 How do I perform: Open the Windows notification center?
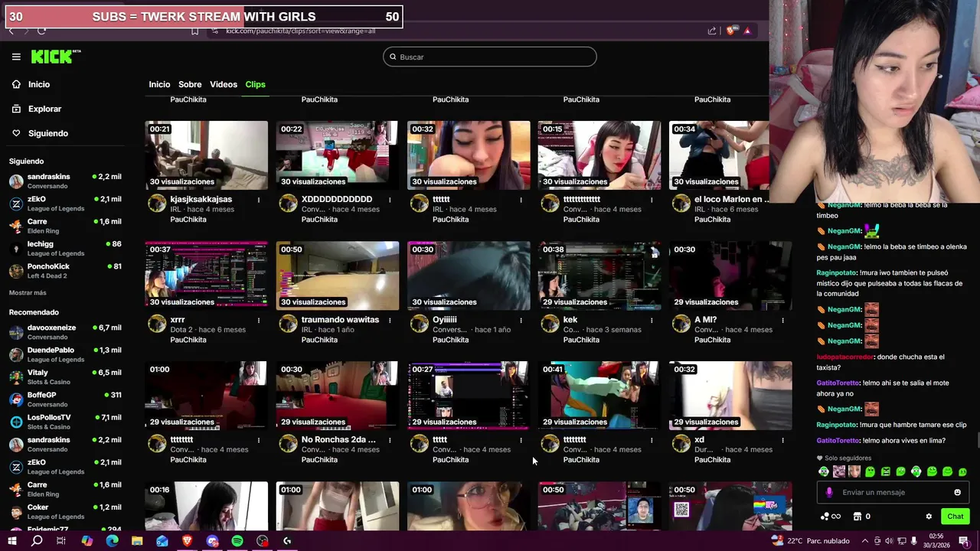[964, 541]
